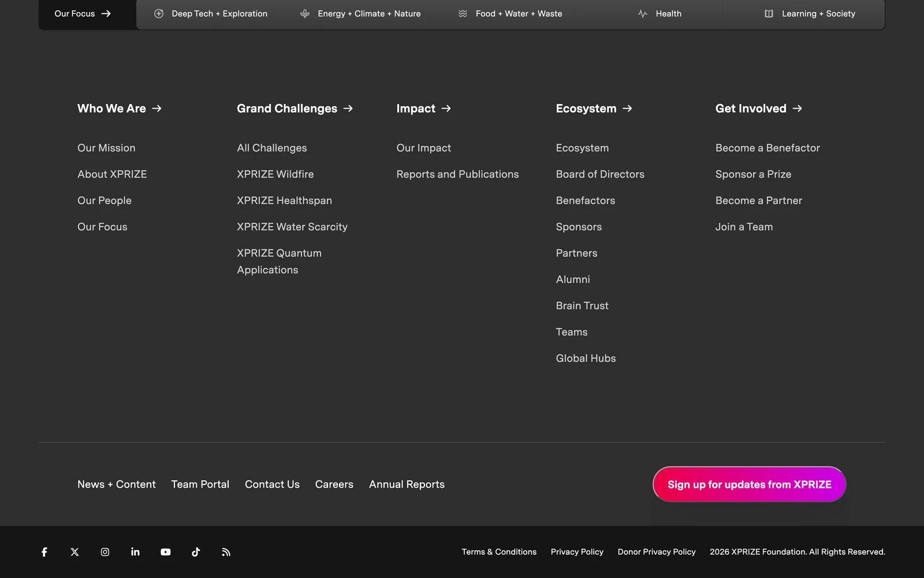The height and width of the screenshot is (578, 924).
Task: Open Benefactors page
Action: tap(586, 201)
